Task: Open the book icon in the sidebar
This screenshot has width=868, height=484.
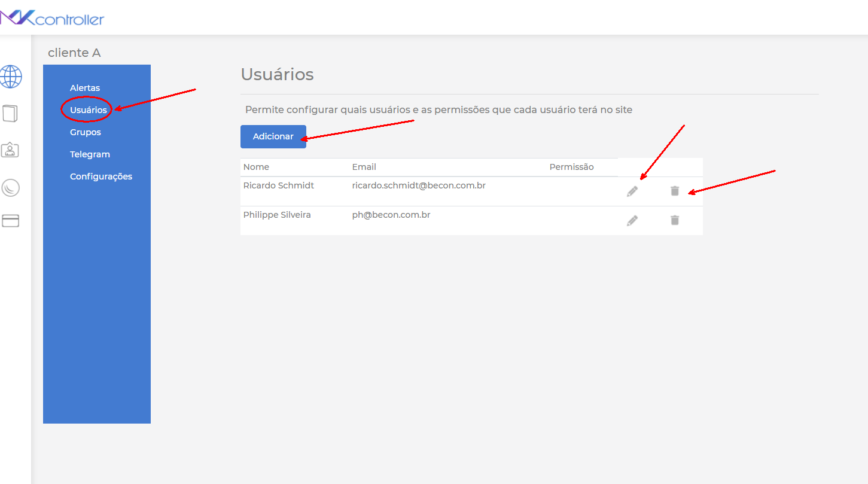Action: click(10, 113)
